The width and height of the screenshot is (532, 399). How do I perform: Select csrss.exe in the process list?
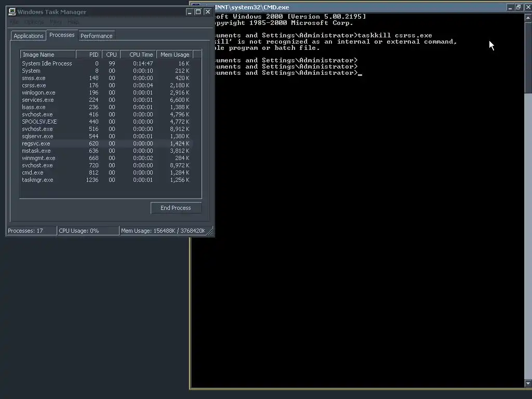click(107, 86)
